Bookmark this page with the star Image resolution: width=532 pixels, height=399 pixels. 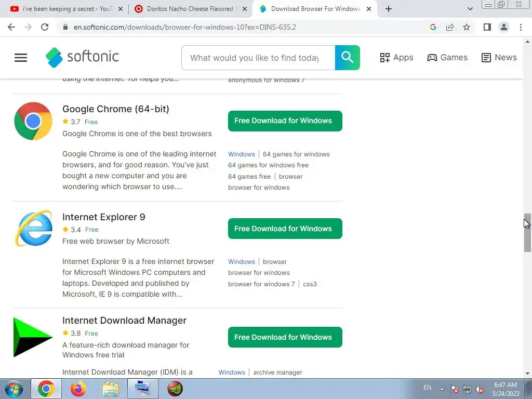467,27
